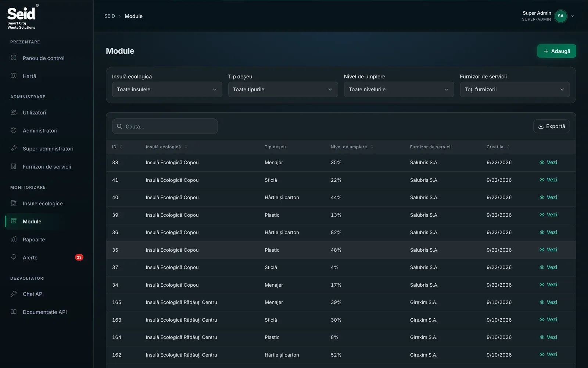View module 165 via eye icon
The height and width of the screenshot is (368, 588).
pyautogui.click(x=542, y=302)
